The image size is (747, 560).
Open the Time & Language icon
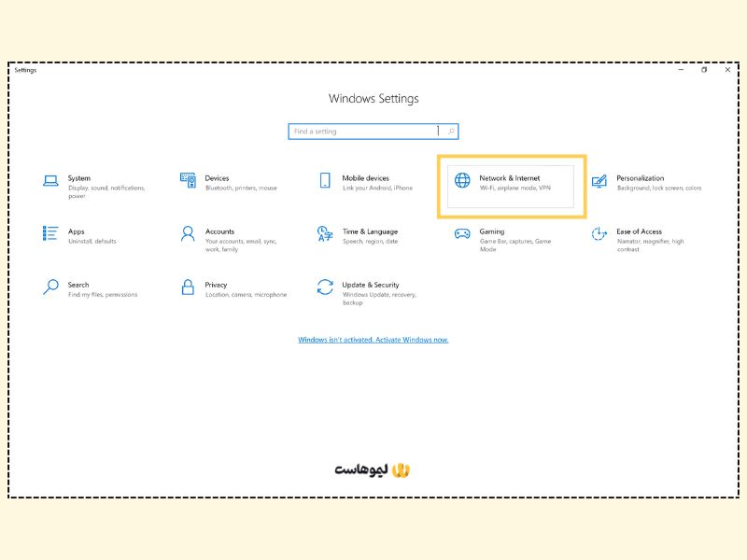coord(325,234)
